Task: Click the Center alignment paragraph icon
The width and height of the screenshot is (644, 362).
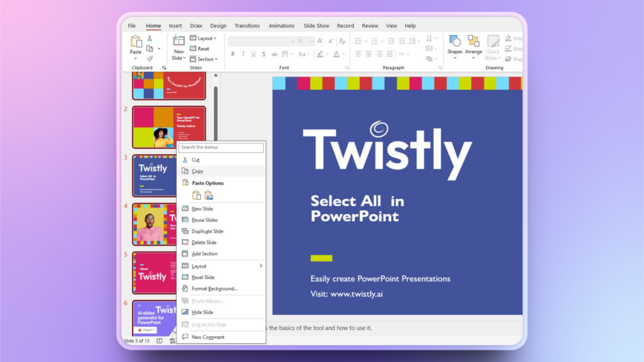Action: (369, 54)
